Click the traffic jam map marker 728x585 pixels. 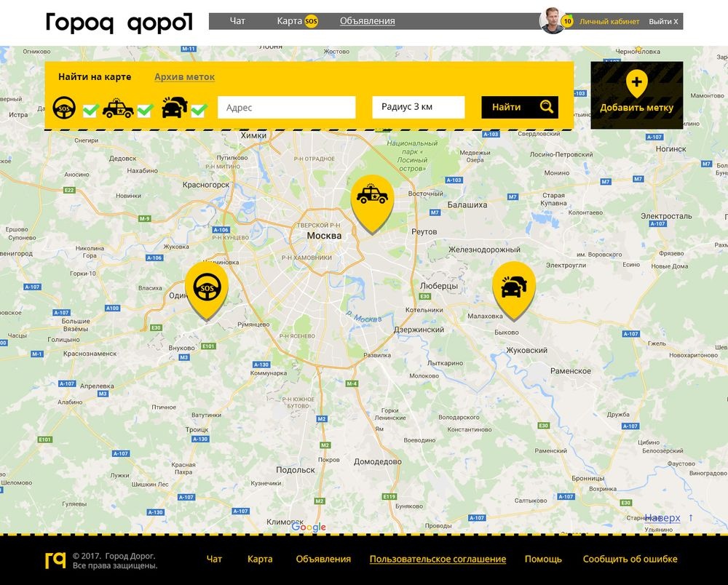(x=513, y=290)
